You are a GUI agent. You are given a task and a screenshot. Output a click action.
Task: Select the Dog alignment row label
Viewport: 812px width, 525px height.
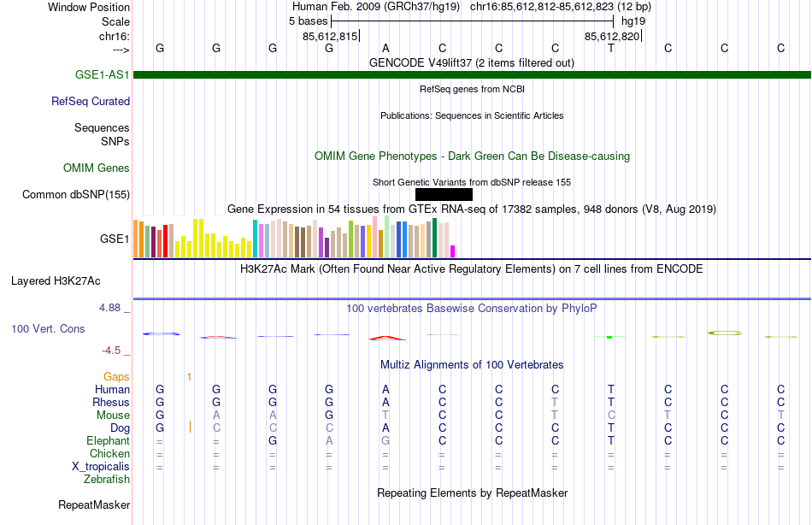click(121, 428)
